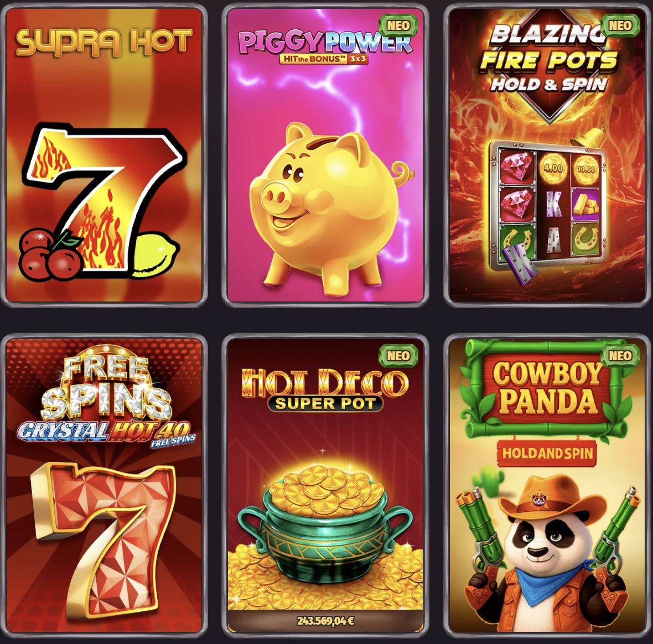This screenshot has width=653, height=644.
Task: Click the NEO badge on Hot Deco
Action: click(x=398, y=356)
